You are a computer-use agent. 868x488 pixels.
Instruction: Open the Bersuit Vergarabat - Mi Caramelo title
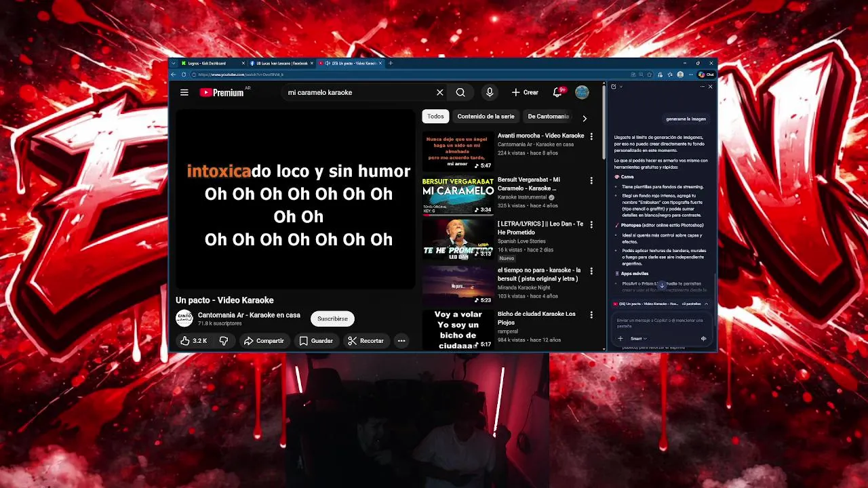click(x=529, y=184)
